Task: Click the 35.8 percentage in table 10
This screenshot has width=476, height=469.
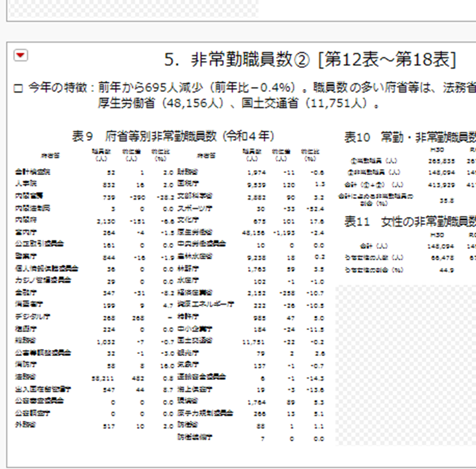Action: click(447, 201)
